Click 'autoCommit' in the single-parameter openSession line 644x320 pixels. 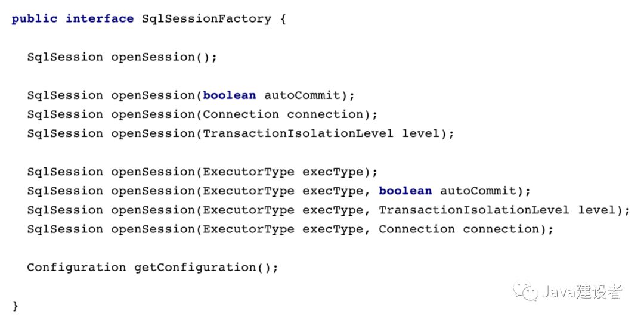click(302, 95)
